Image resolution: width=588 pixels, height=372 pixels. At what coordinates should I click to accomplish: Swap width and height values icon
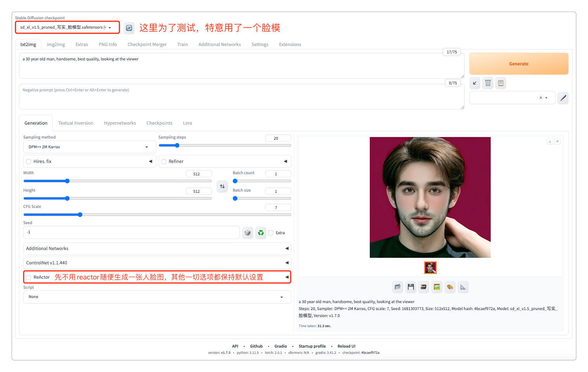pyautogui.click(x=222, y=187)
